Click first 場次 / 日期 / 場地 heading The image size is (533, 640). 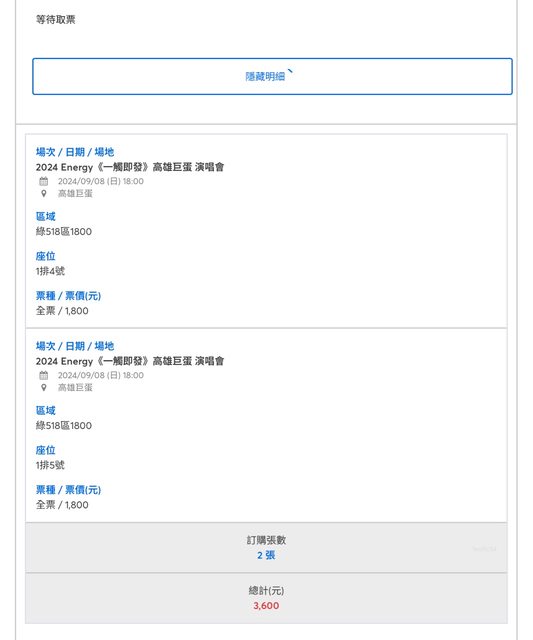75,152
